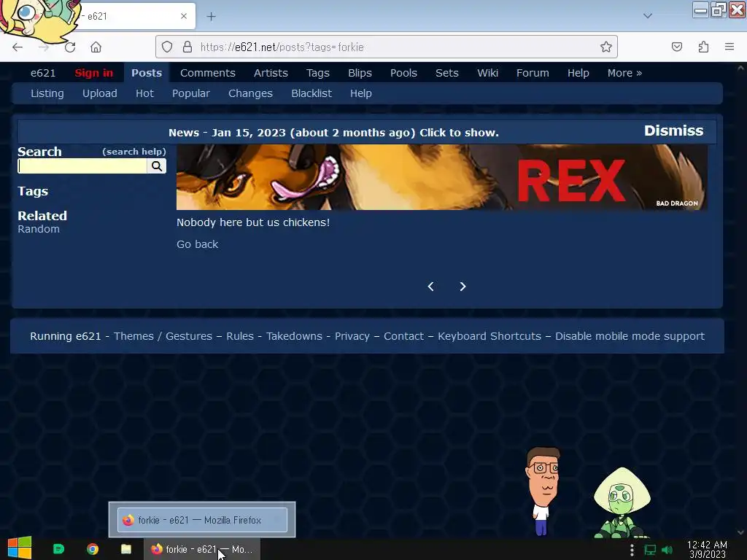Viewport: 747px width, 560px height.
Task: Click the red Sign in link
Action: [94, 73]
